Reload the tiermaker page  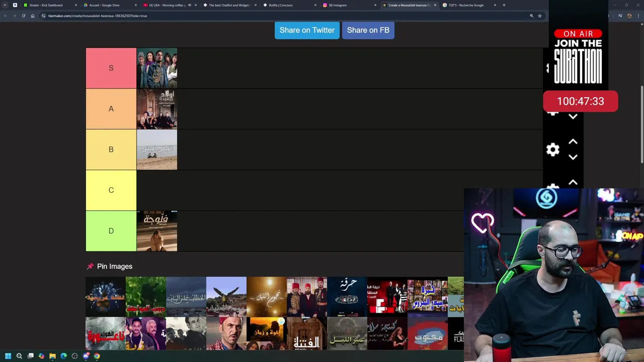coord(23,16)
